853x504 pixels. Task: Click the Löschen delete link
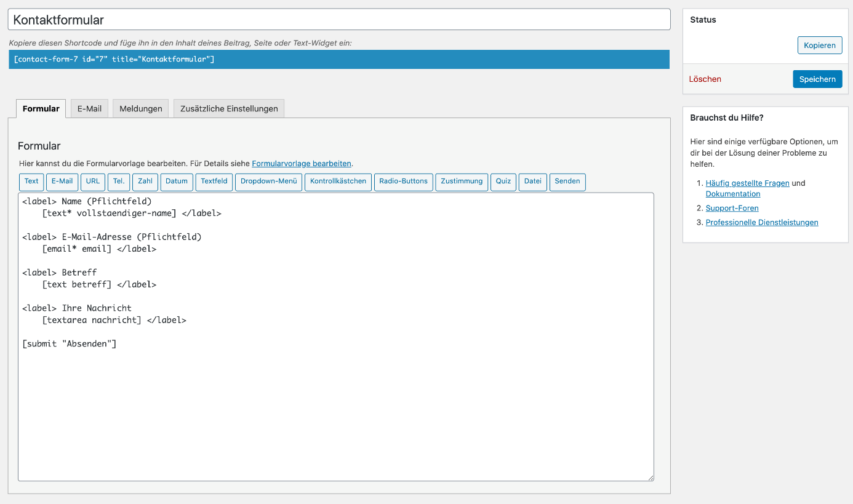705,79
